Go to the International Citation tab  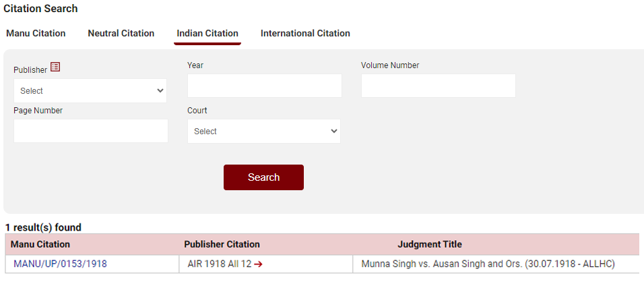coord(305,33)
